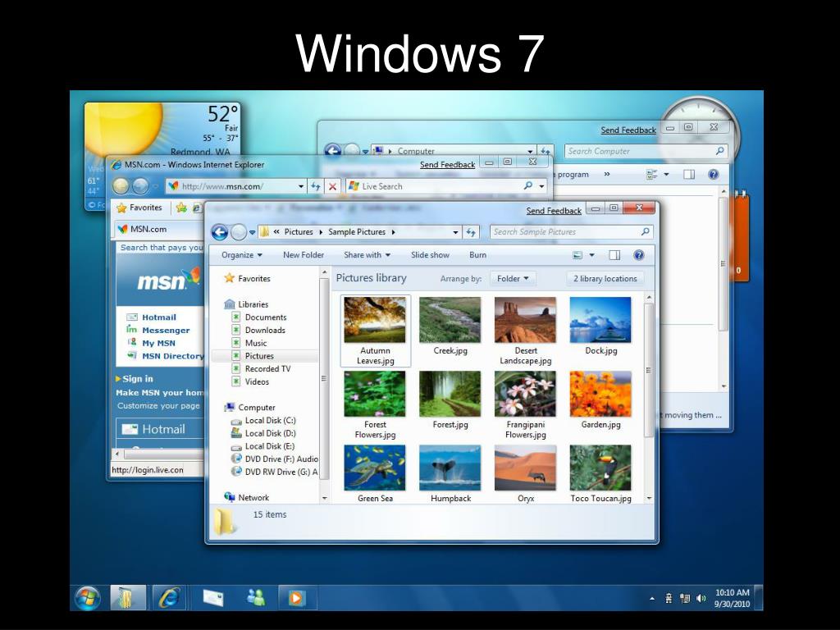Click My MSN link

click(158, 343)
